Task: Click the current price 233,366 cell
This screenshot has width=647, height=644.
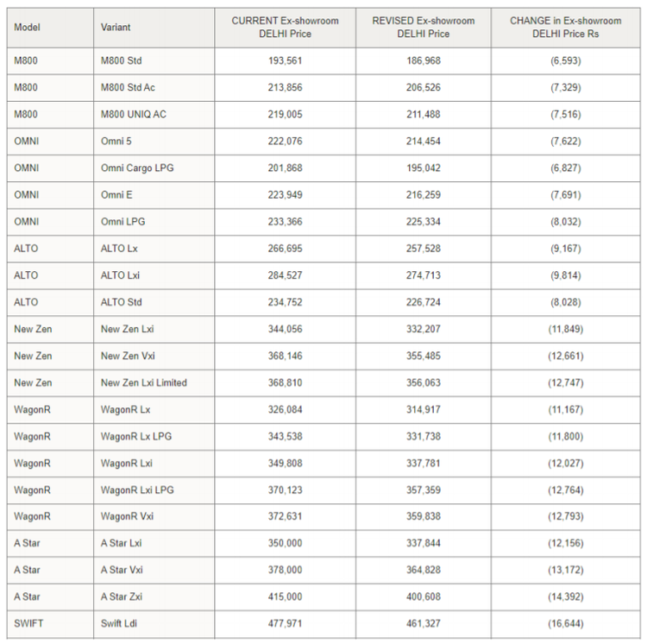Action: (286, 222)
